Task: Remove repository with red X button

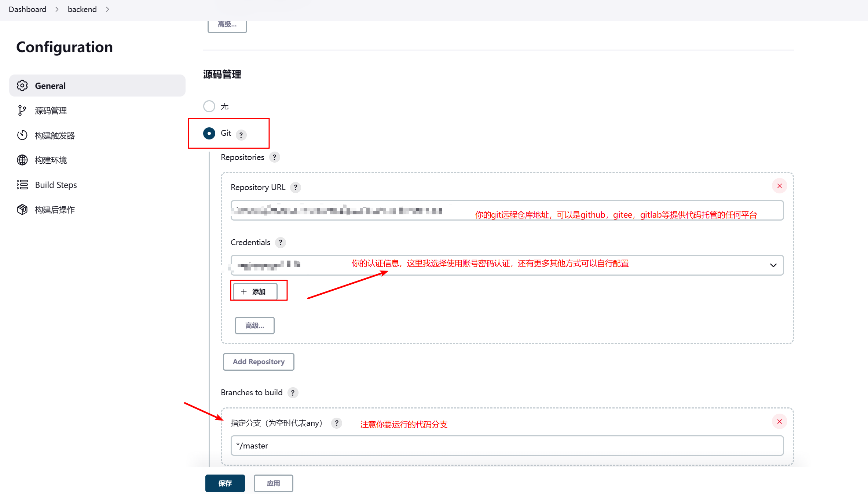Action: tap(779, 186)
